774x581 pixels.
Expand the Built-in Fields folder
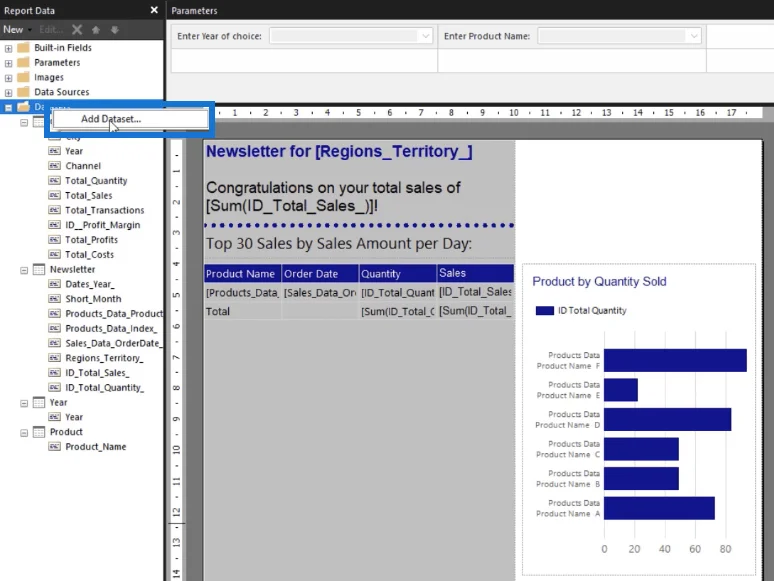tap(8, 48)
